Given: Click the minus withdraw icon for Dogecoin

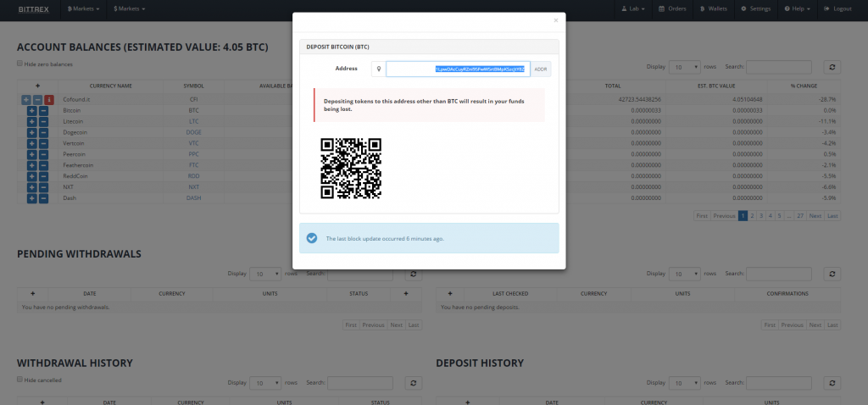Looking at the screenshot, I should coord(44,132).
